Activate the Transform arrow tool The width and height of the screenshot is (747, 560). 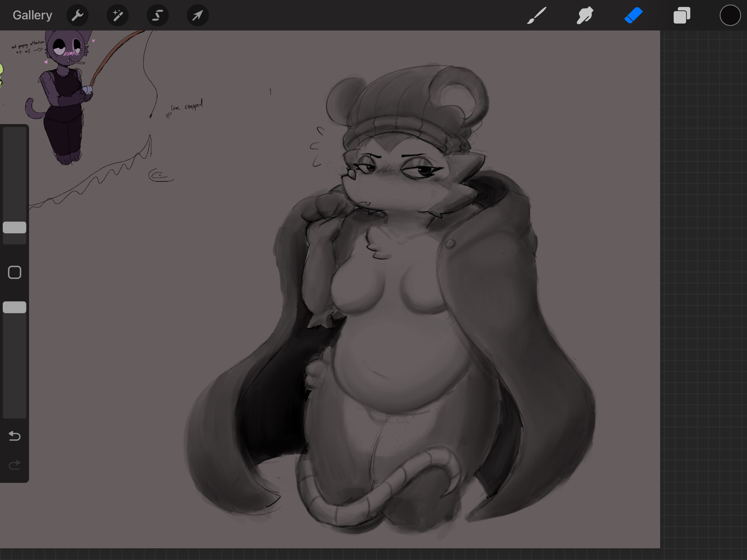198,15
